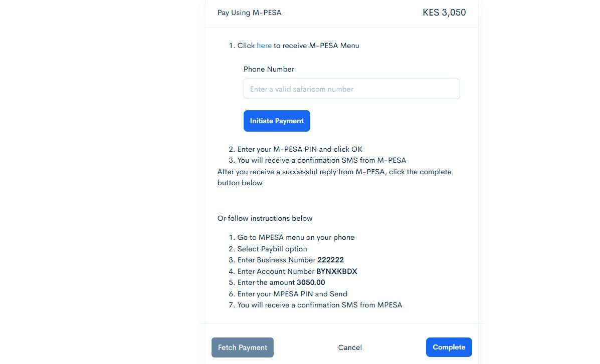This screenshot has width=600, height=364.
Task: Click the "Enter your MPESA PIN and Send" step
Action: (292, 294)
